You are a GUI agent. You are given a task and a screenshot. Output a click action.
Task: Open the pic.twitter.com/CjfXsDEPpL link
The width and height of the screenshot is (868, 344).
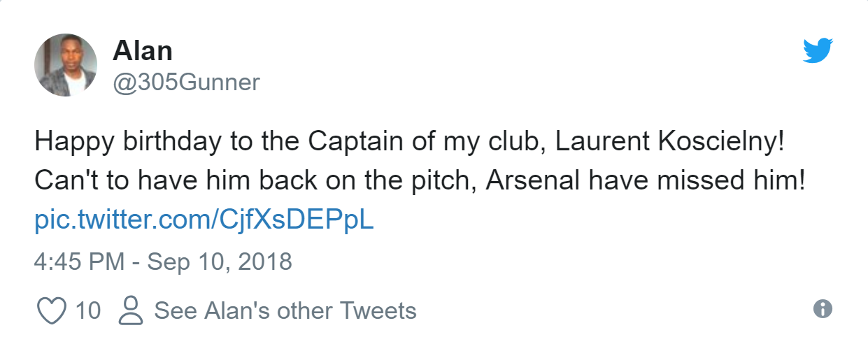204,220
